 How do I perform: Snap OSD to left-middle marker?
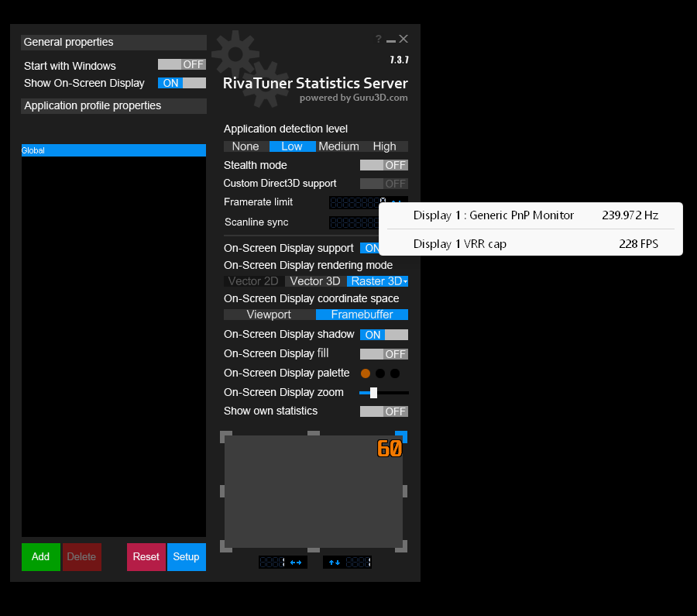point(222,491)
